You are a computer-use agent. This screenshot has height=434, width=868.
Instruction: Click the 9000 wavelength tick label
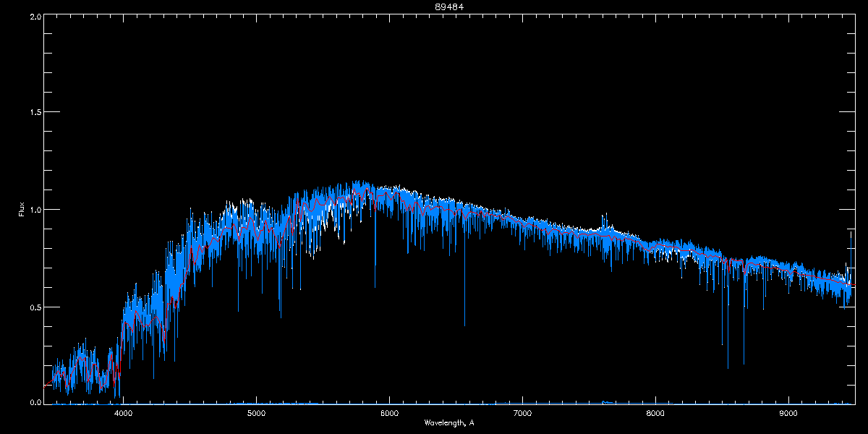click(x=788, y=413)
